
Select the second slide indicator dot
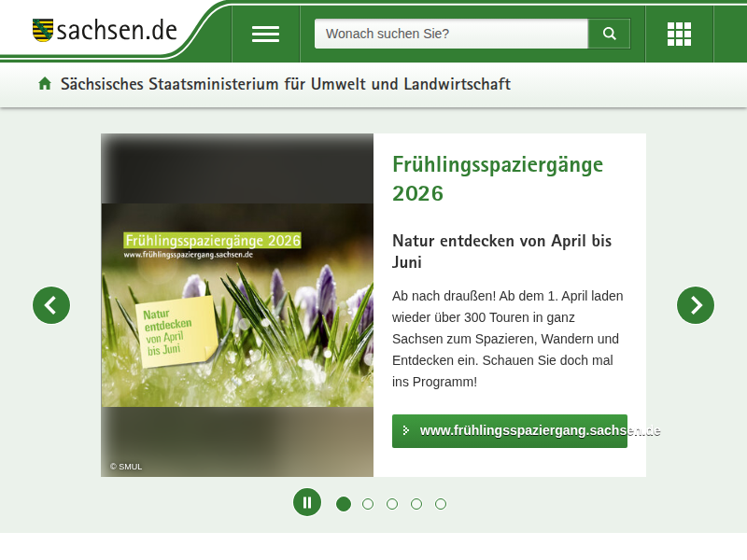(368, 504)
